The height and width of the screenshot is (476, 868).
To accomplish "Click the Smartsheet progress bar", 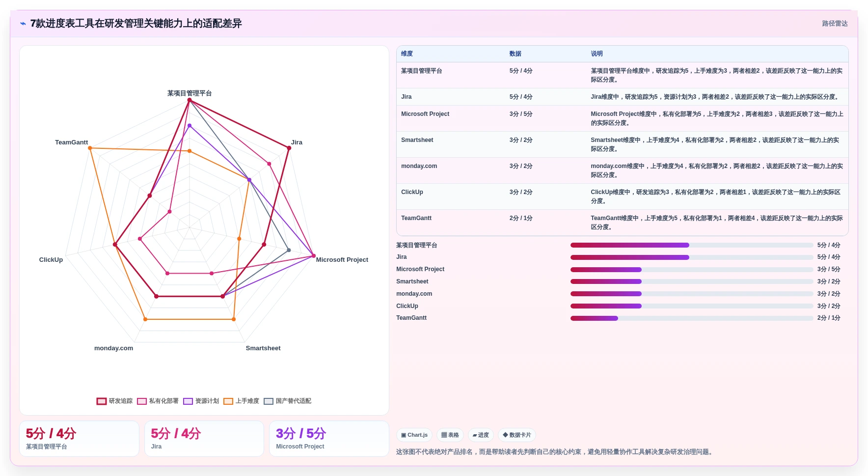I will (x=692, y=281).
